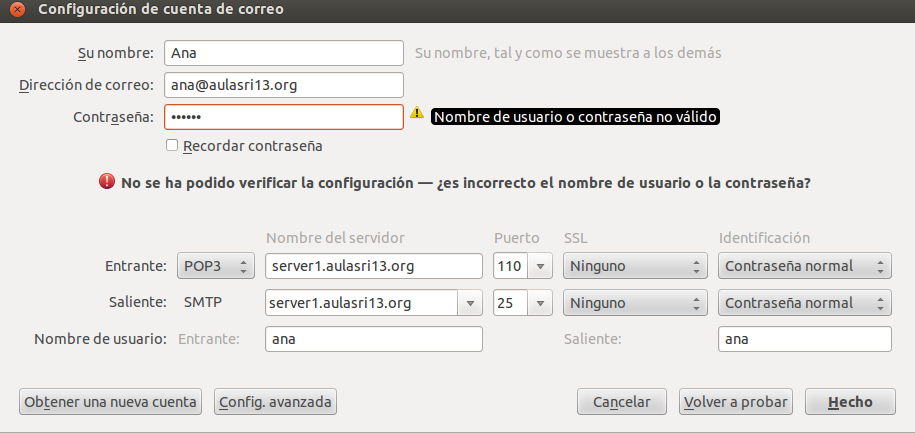Open the incoming SSL Ninguno dropdown
This screenshot has width=915, height=433.
[635, 266]
